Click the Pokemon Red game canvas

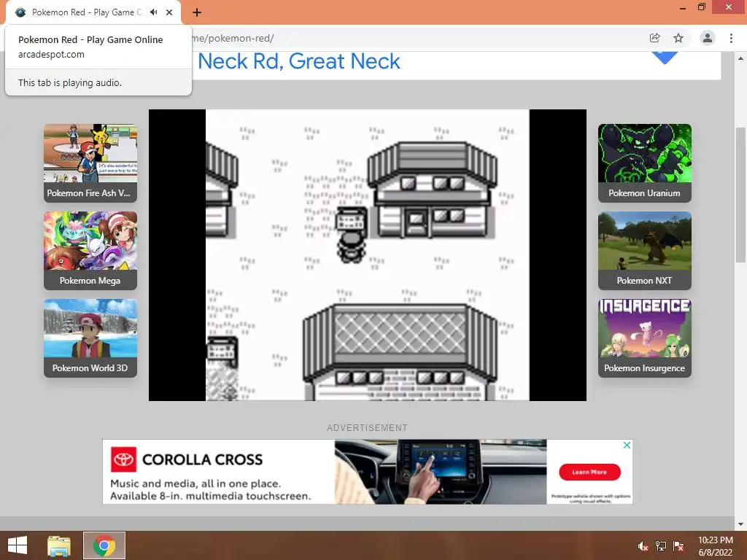(x=368, y=255)
